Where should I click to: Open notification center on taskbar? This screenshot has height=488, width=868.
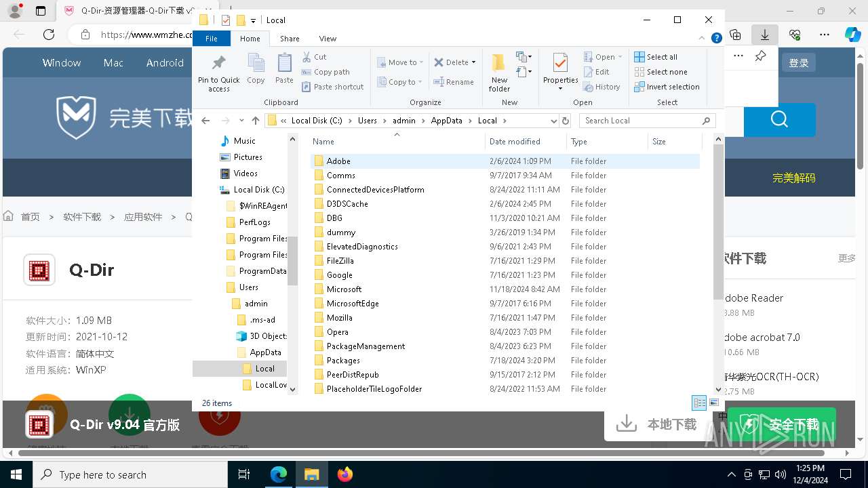click(x=846, y=474)
